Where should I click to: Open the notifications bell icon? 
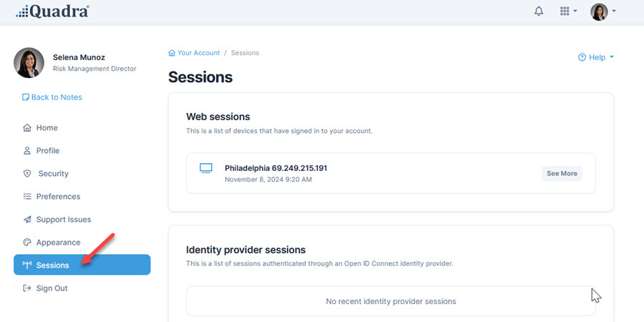click(x=538, y=11)
